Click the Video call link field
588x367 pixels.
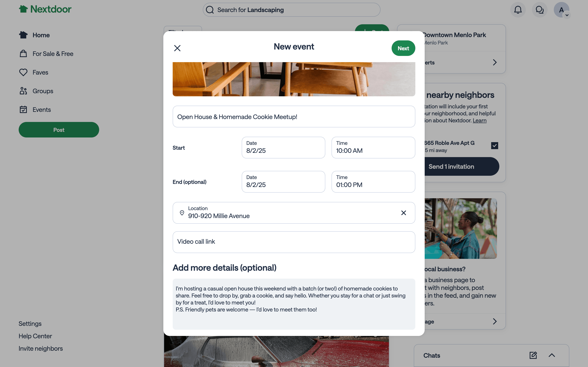click(294, 242)
